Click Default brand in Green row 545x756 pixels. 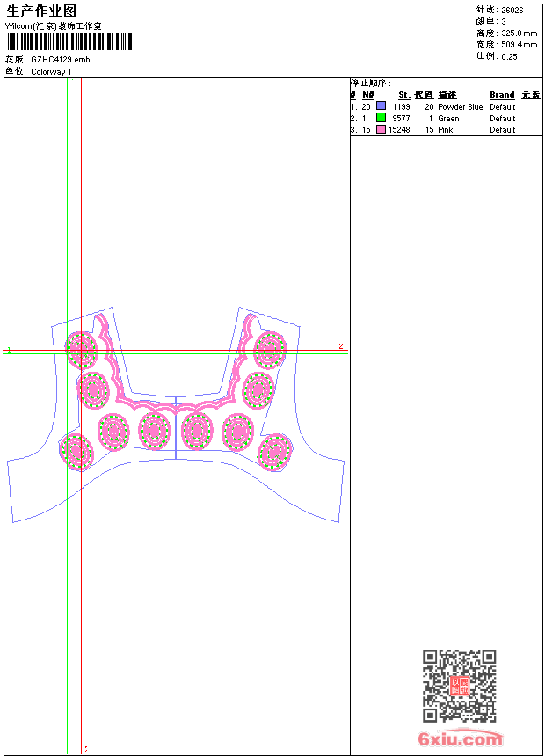click(x=503, y=118)
